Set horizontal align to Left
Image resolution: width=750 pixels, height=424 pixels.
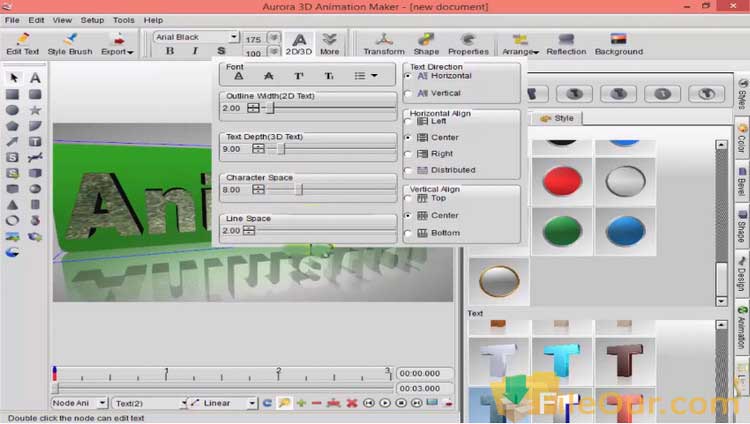tap(408, 122)
